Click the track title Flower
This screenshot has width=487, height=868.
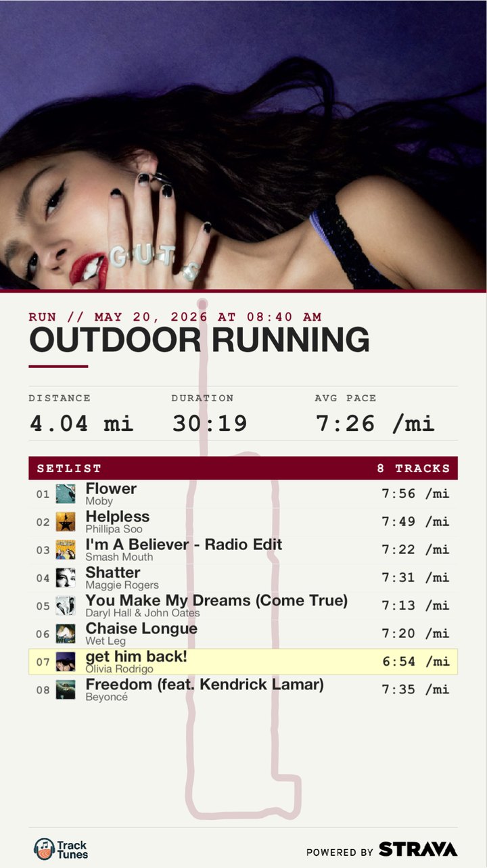pyautogui.click(x=111, y=488)
